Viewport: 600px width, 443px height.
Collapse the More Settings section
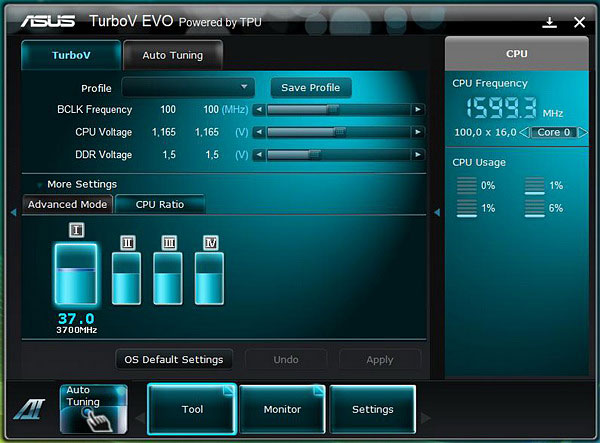point(39,185)
